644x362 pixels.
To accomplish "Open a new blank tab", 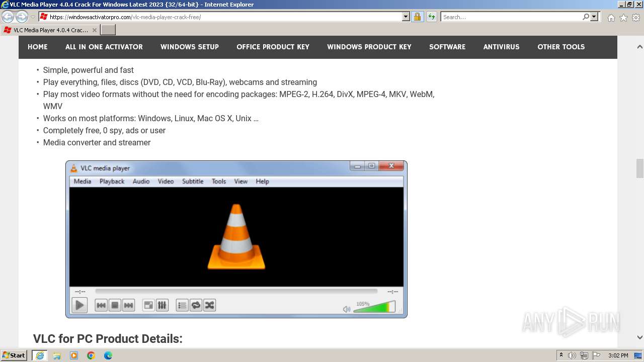I will pos(108,30).
